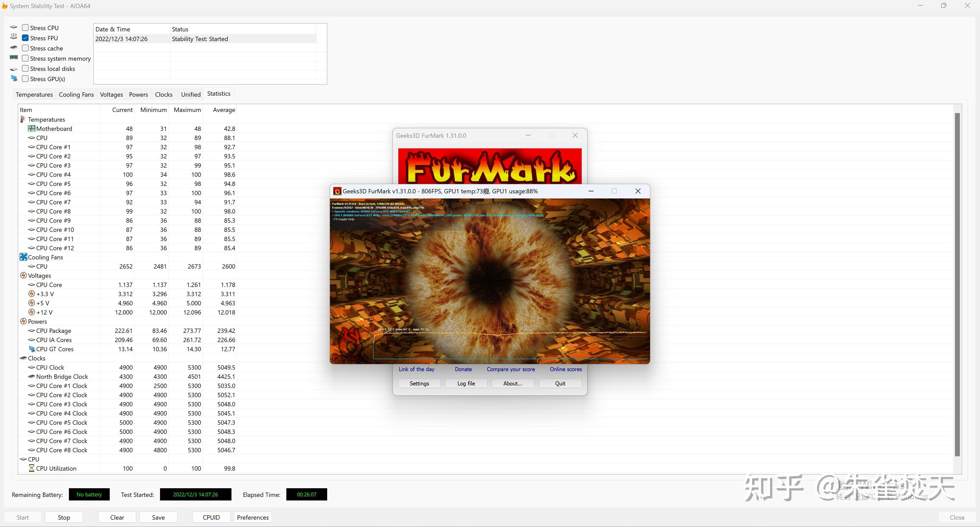Viewport: 980px width, 527px height.
Task: Collapse the Powers group in statistics list
Action: (37, 322)
